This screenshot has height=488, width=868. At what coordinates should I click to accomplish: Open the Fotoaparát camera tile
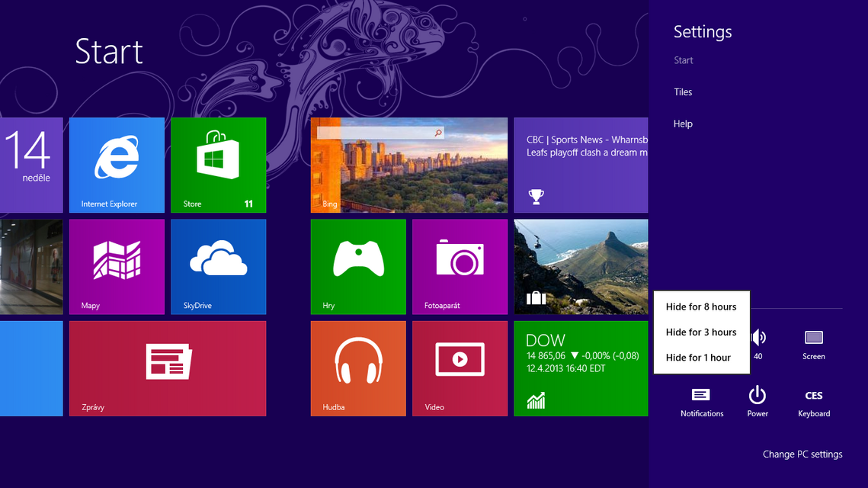[460, 266]
